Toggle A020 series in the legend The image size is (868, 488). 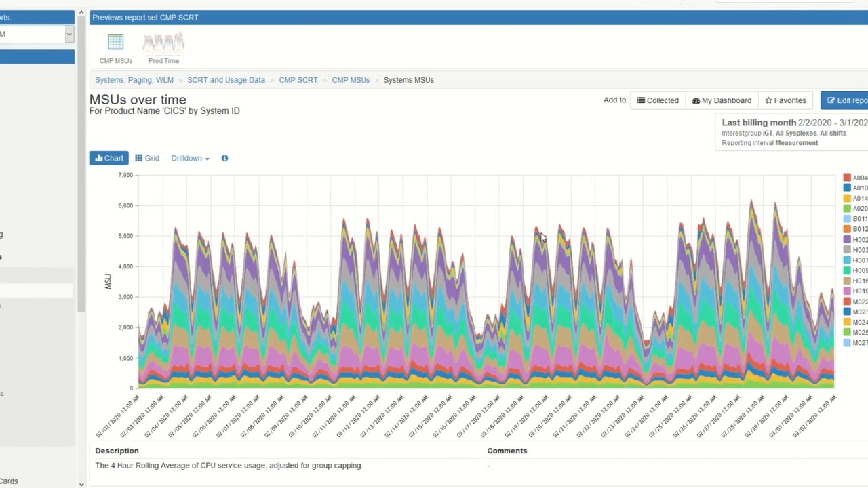tap(855, 209)
